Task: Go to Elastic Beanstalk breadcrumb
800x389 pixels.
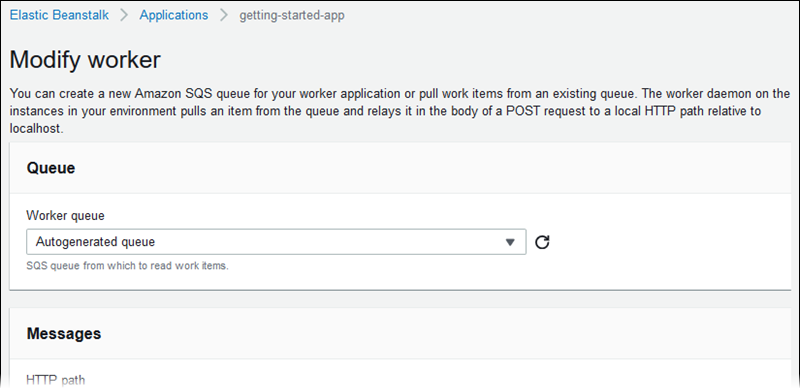Action: point(59,15)
